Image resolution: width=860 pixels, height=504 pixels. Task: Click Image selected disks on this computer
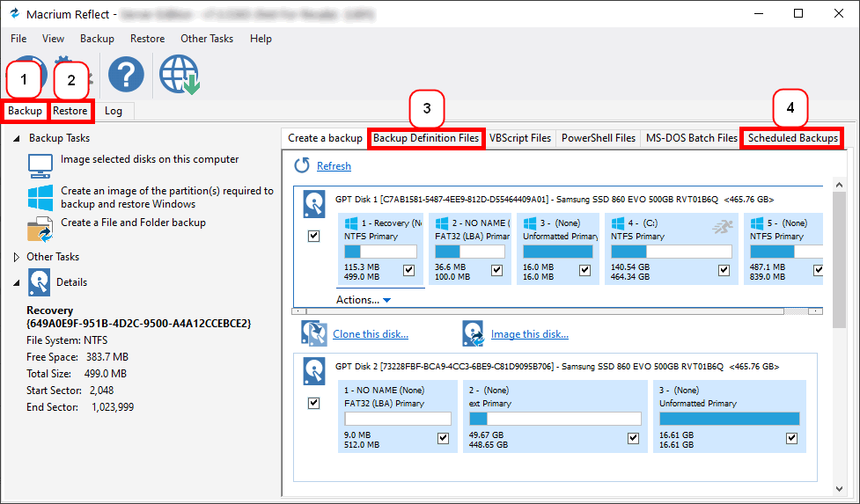(150, 159)
